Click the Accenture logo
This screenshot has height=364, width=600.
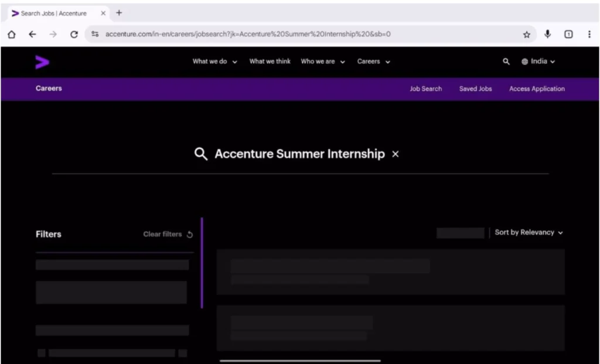(42, 61)
